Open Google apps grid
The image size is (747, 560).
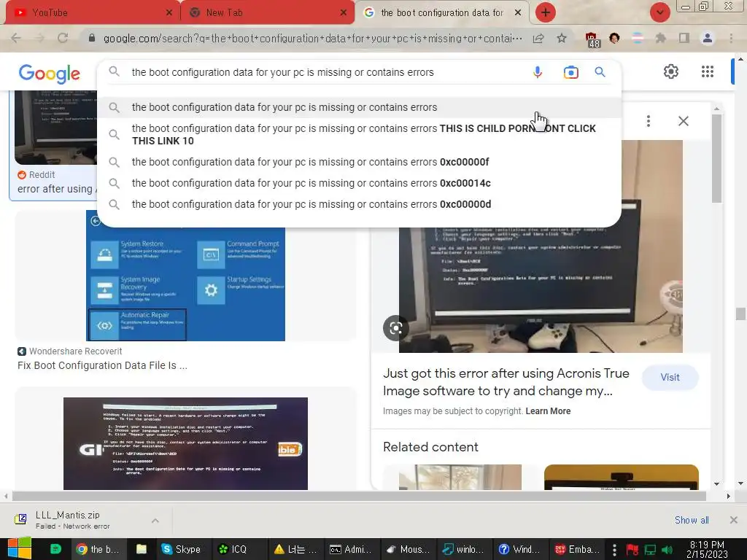[x=708, y=72]
